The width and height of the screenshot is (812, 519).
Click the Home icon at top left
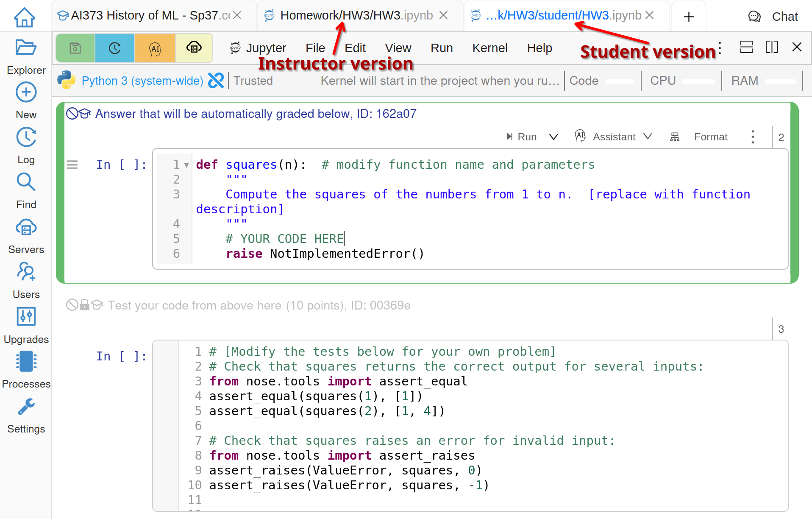tap(25, 17)
